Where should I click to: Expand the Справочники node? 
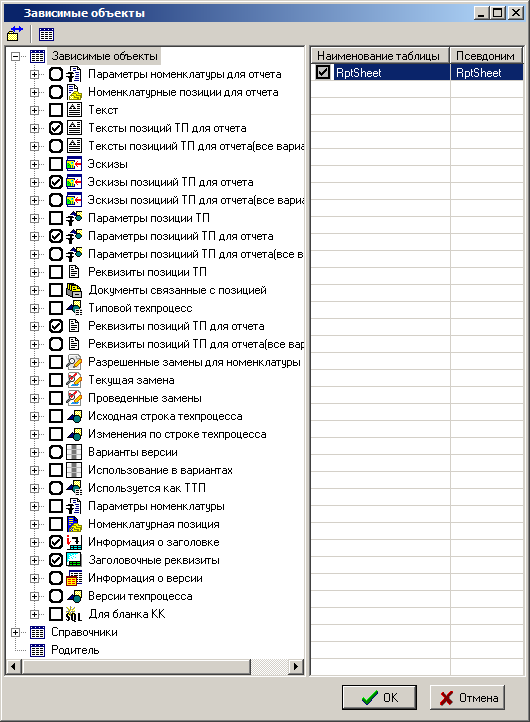(16, 632)
